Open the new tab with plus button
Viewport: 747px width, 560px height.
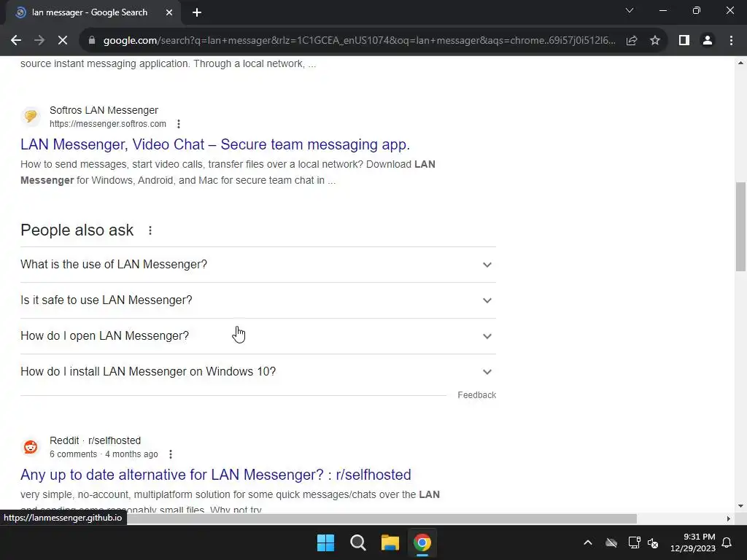point(197,13)
